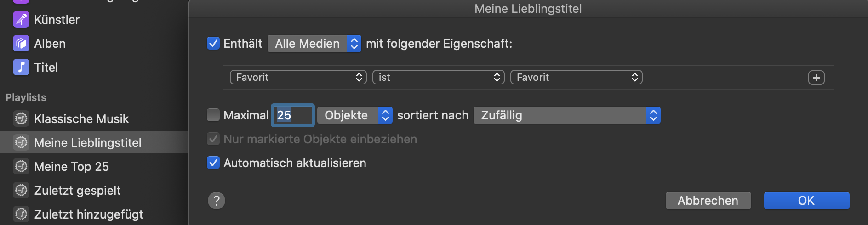This screenshot has width=868, height=225.
Task: Open the Objekte unit dropdown
Action: [354, 115]
